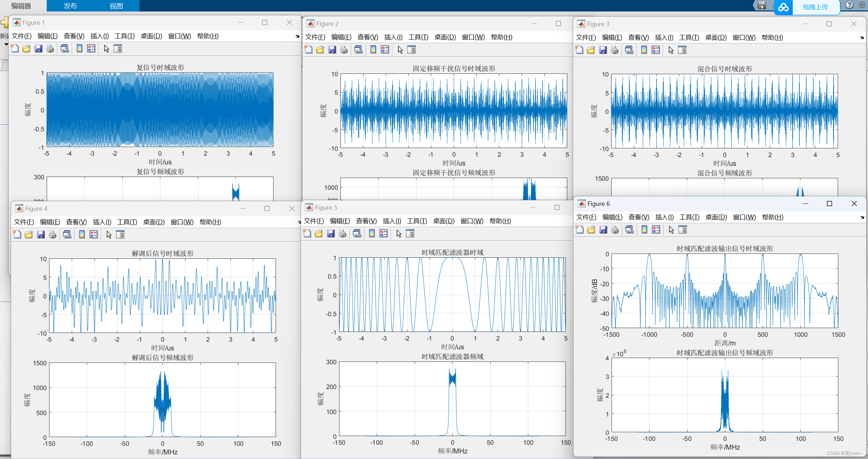Click New Figure icon in Figure 3 toolbar
The image size is (868, 459).
pyautogui.click(x=579, y=50)
